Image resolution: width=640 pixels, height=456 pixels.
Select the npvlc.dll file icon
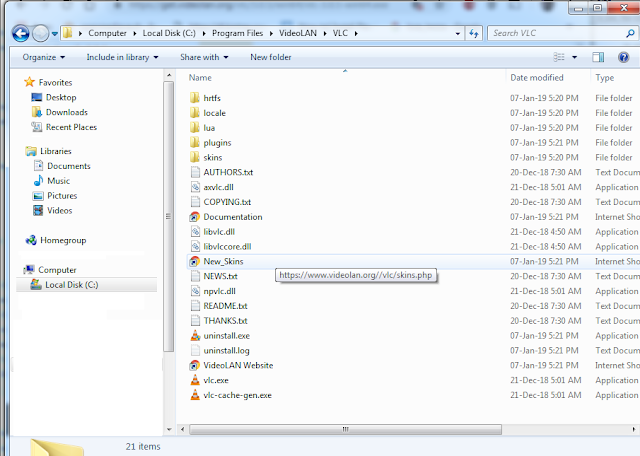tap(195, 291)
